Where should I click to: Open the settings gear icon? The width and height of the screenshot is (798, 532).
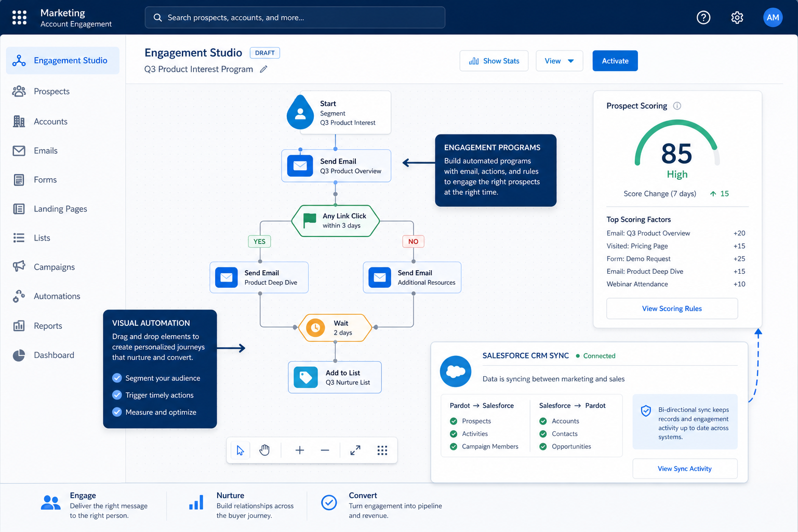coord(737,18)
